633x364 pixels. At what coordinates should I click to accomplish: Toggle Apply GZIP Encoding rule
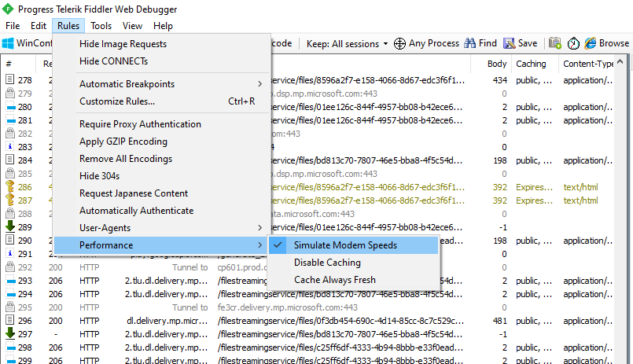(161, 142)
